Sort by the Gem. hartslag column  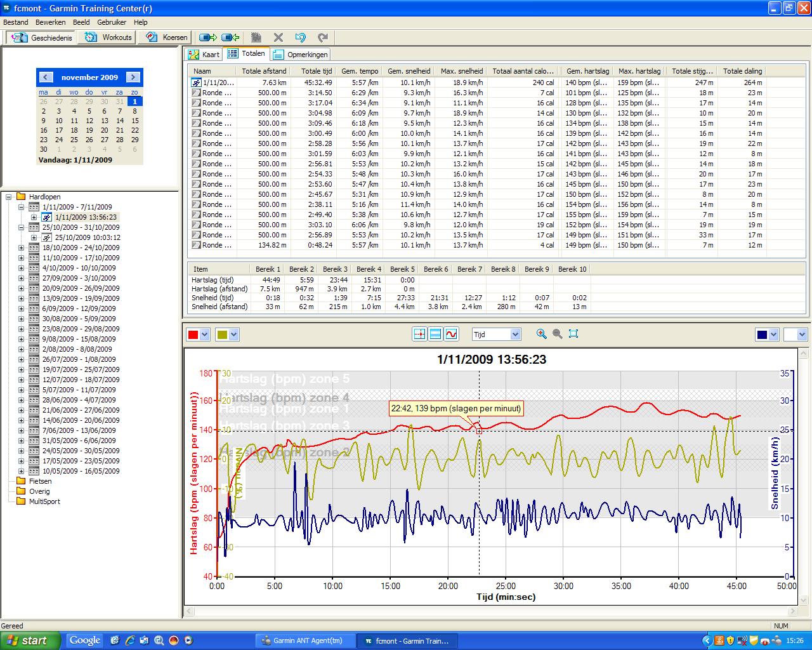click(x=587, y=71)
